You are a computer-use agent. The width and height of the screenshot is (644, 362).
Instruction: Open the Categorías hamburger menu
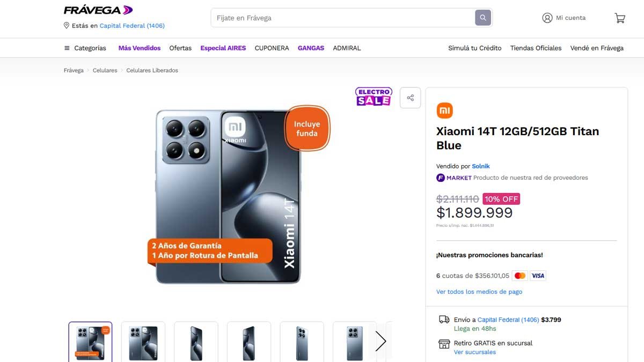pos(65,48)
